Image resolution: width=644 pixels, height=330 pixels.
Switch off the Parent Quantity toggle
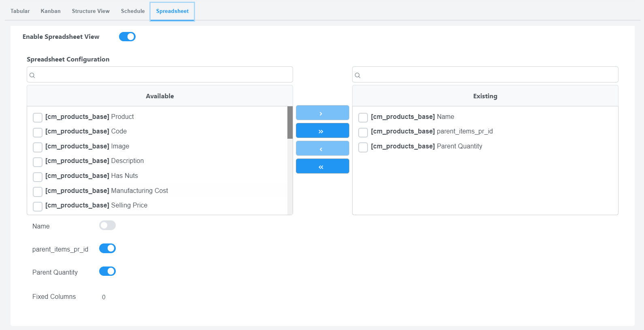click(107, 271)
